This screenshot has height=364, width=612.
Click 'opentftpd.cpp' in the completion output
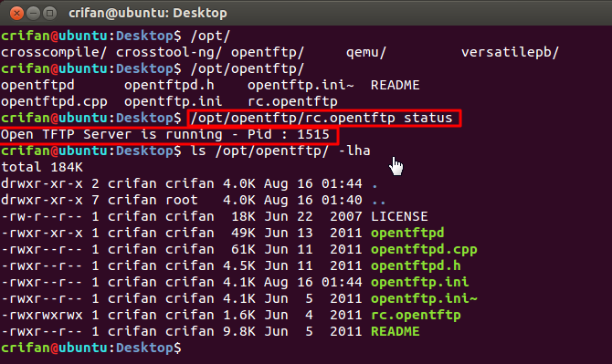tap(54, 101)
